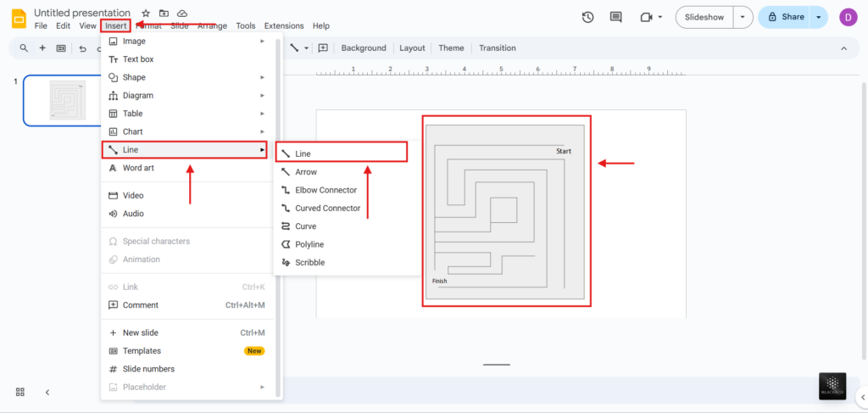Click the version history clock icon
Viewport: 868px width, 413px height.
(588, 17)
